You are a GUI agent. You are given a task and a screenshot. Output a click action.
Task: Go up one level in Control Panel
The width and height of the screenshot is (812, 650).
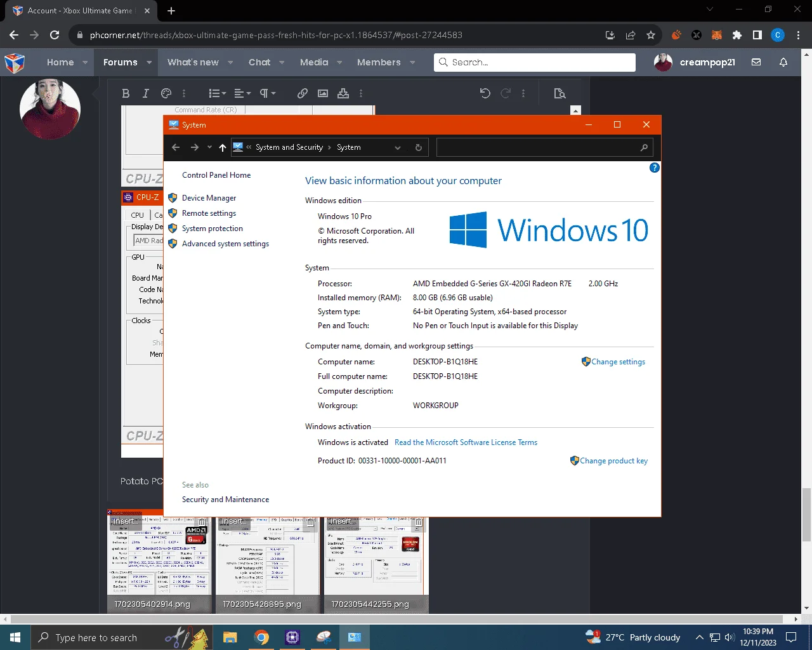coord(222,147)
